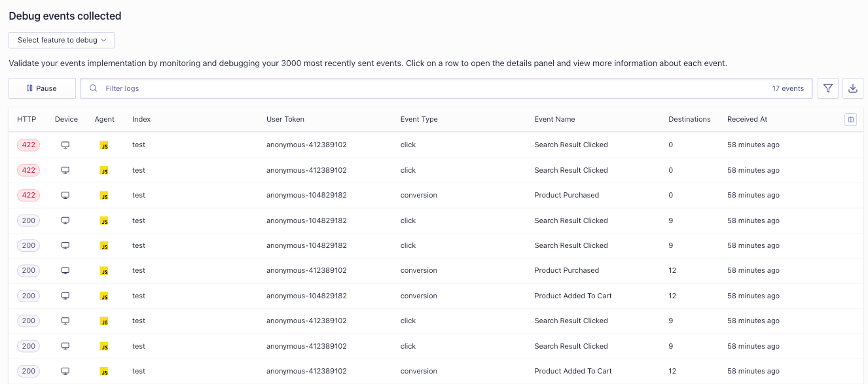868x384 pixels.
Task: Download the collected debug events
Action: click(853, 88)
